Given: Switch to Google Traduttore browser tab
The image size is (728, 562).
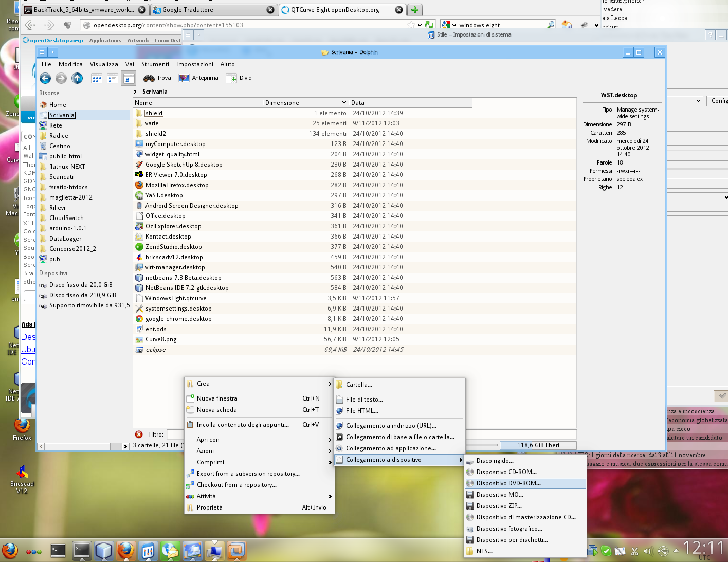Looking at the screenshot, I should point(214,10).
